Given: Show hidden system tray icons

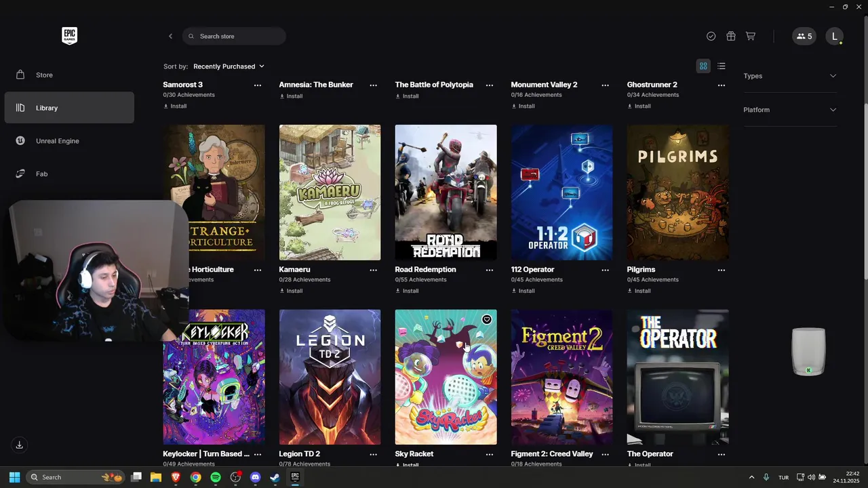Looking at the screenshot, I should tap(751, 477).
